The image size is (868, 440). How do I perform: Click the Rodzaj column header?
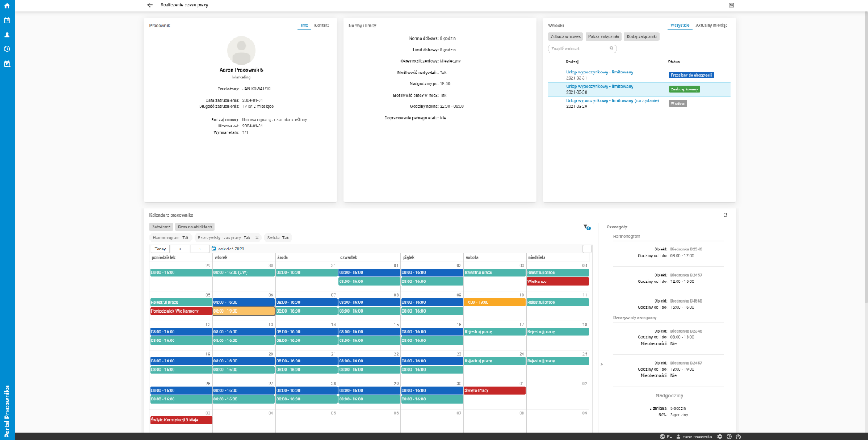coord(572,62)
